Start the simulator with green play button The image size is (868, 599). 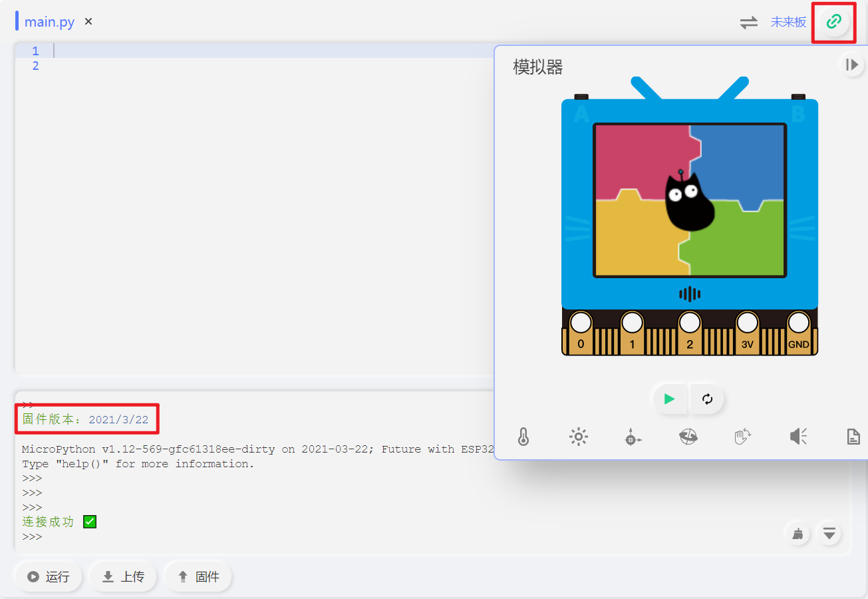click(x=670, y=399)
